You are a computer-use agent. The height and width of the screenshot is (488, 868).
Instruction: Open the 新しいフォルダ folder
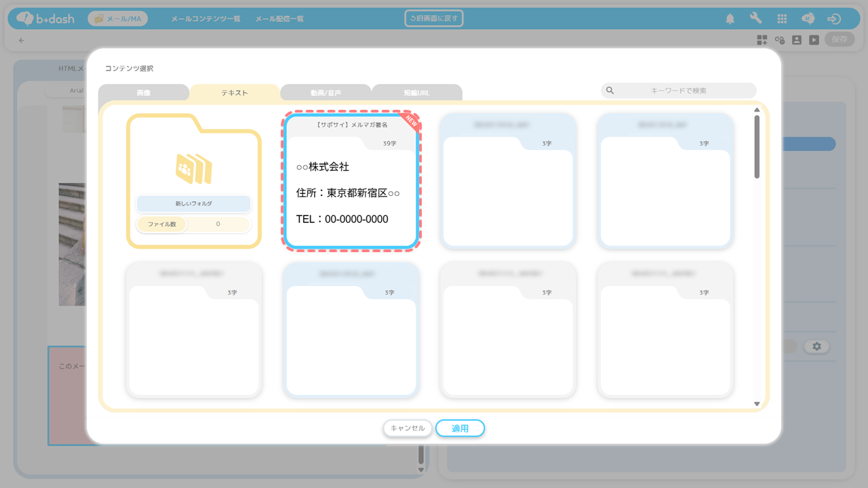(194, 182)
